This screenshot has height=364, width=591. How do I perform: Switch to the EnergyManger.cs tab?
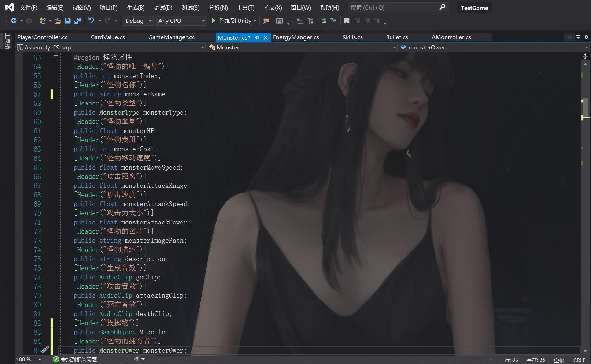coord(296,37)
